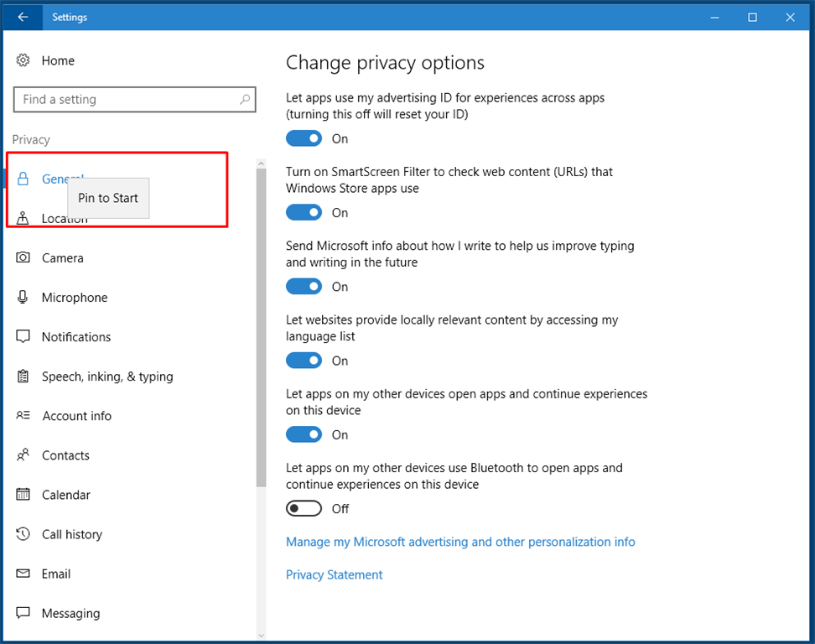Turn off the advertising ID toggle

(x=304, y=138)
